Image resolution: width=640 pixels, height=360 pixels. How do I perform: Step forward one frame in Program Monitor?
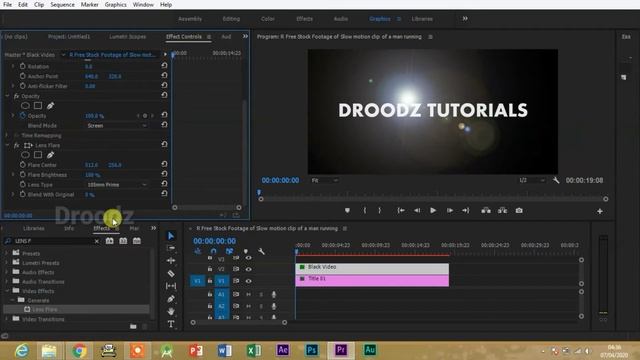[x=449, y=211]
